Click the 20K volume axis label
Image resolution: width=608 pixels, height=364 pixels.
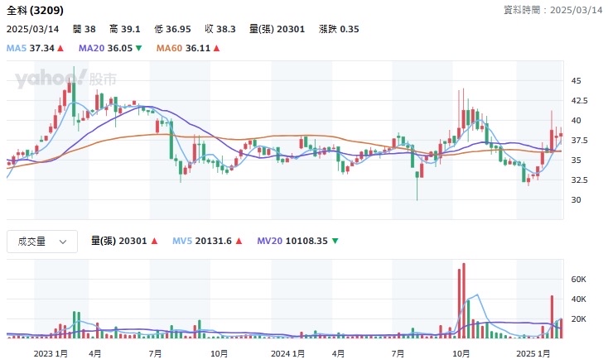coord(578,319)
